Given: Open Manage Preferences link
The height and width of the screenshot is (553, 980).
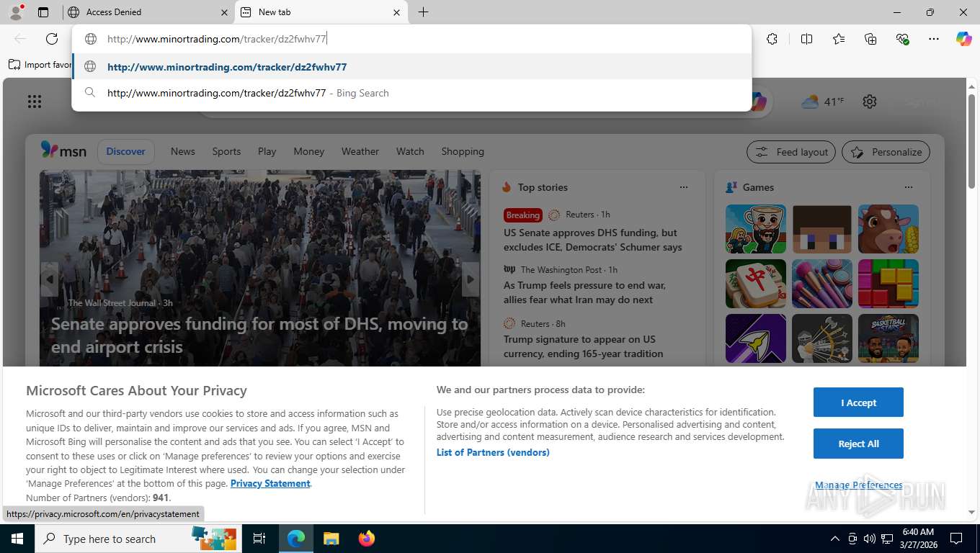Looking at the screenshot, I should pos(858,485).
